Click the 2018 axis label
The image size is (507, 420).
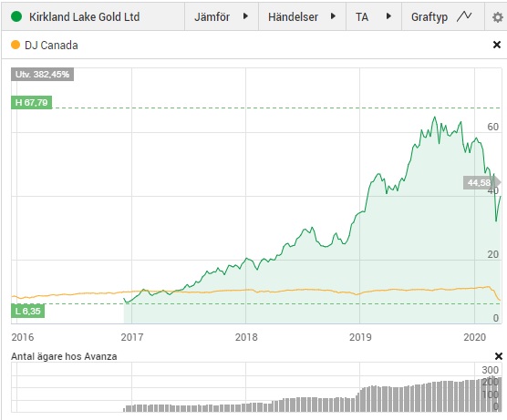[x=246, y=337]
